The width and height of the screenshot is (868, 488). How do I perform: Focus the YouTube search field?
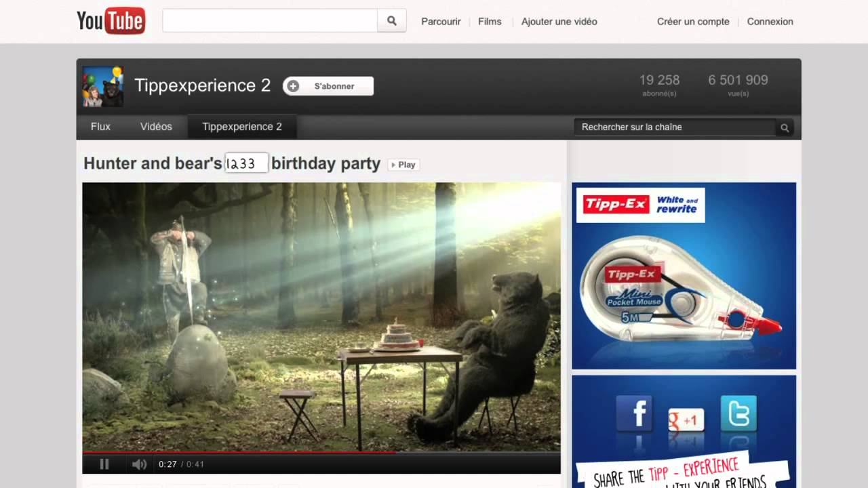click(270, 21)
